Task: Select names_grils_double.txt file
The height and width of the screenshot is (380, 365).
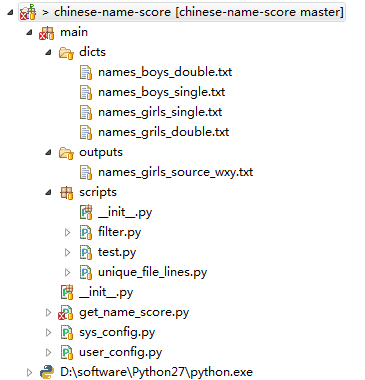Action: (x=163, y=132)
